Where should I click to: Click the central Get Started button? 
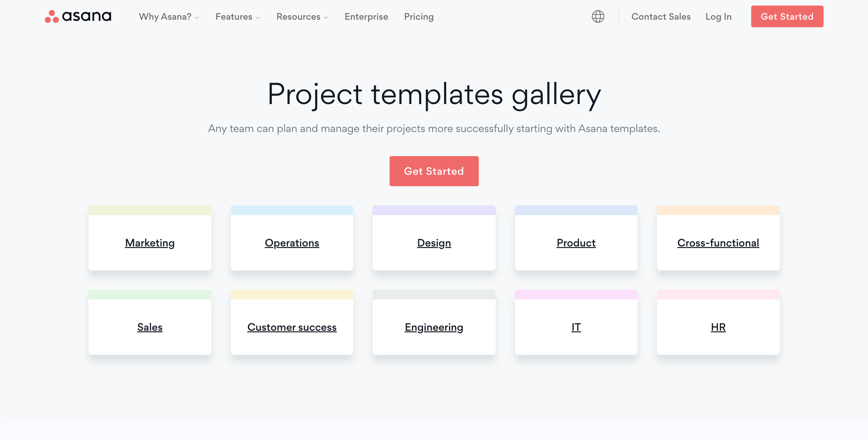pos(434,171)
